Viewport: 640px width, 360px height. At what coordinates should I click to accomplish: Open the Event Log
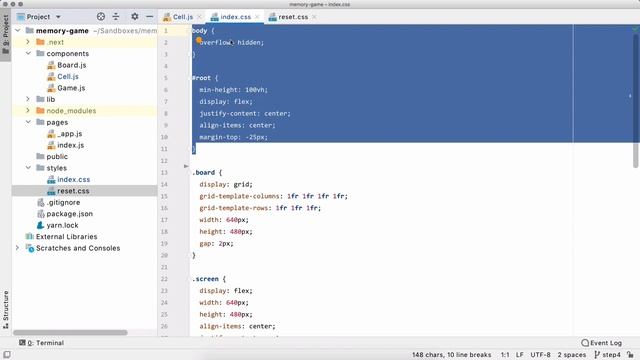click(x=602, y=343)
